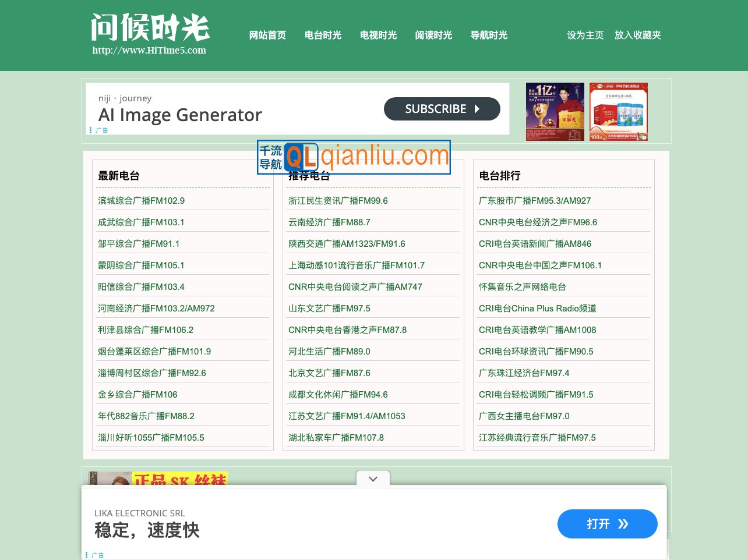
Task: Open CNR中央电台香港之声FM87.8 station link
Action: (348, 329)
